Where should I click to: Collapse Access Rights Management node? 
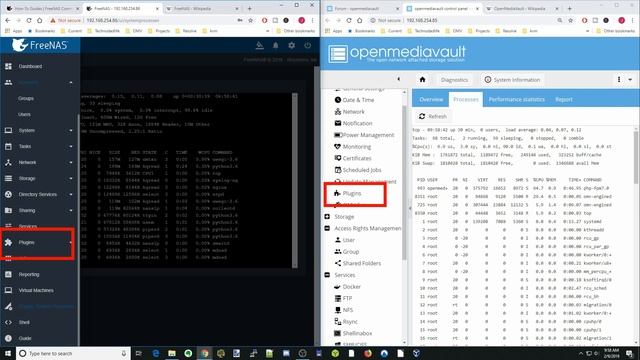pyautogui.click(x=327, y=229)
